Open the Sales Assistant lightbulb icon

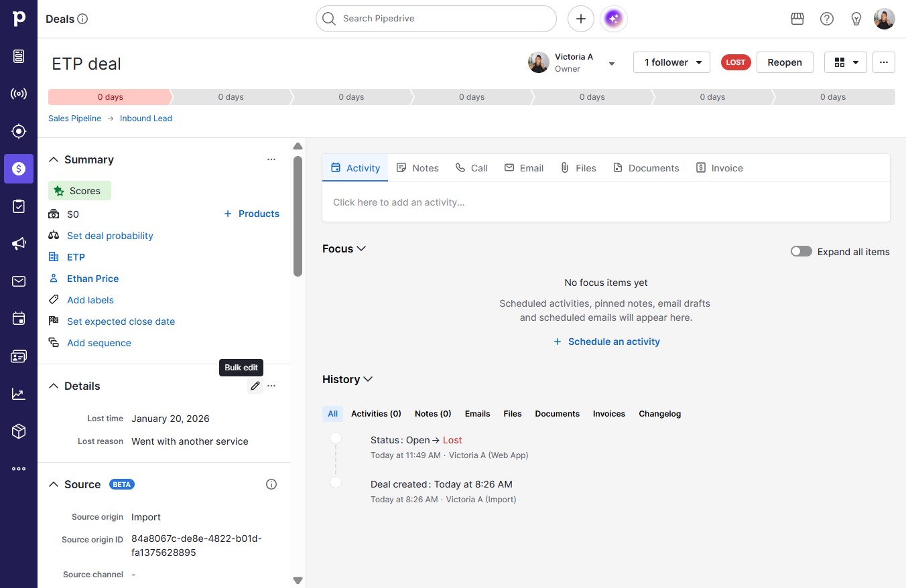856,19
